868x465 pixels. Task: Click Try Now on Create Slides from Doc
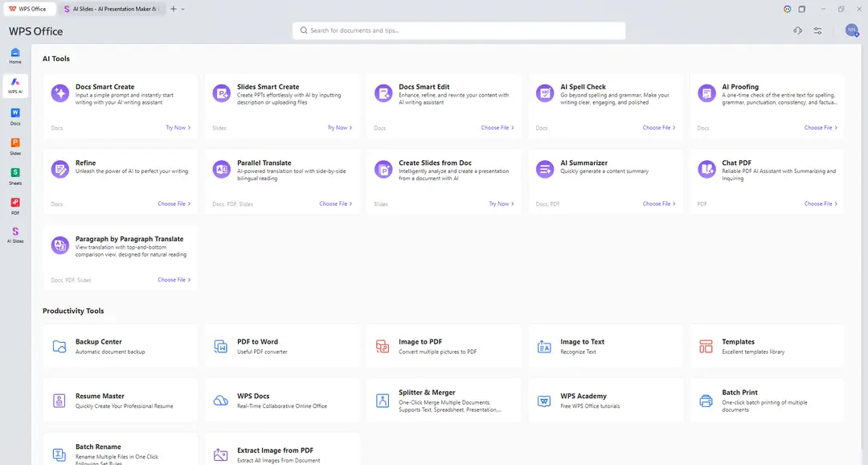(x=502, y=204)
